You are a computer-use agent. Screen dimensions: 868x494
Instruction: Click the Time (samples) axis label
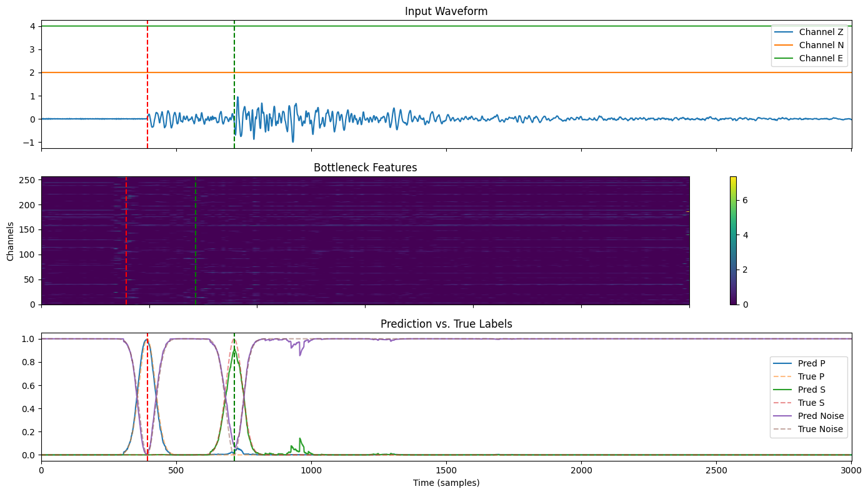click(446, 483)
